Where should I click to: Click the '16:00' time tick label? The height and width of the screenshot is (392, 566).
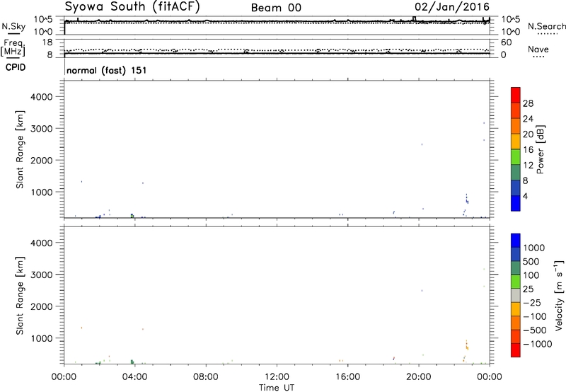pos(347,377)
